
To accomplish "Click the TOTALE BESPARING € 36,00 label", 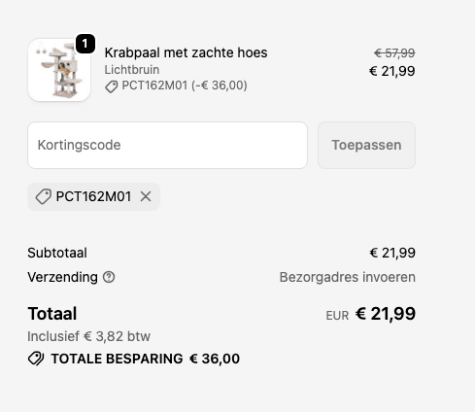I will pyautogui.click(x=145, y=359).
